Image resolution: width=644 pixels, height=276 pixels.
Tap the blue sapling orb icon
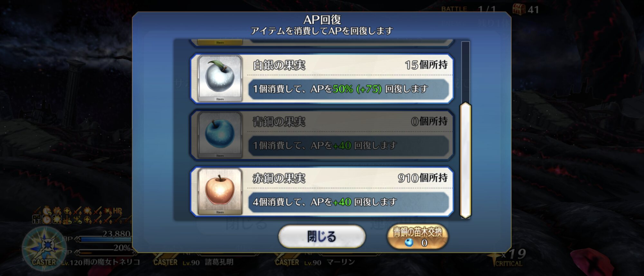click(409, 242)
